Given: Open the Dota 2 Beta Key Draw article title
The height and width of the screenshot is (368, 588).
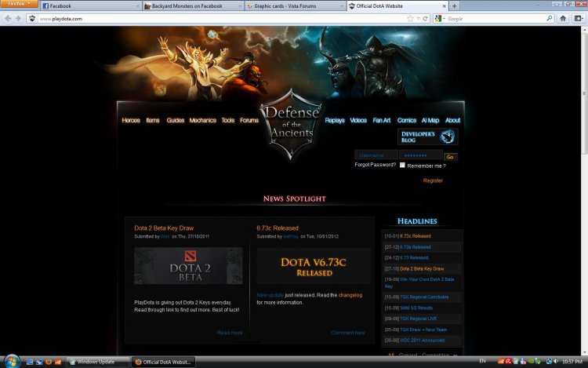Looking at the screenshot, I should pos(164,228).
